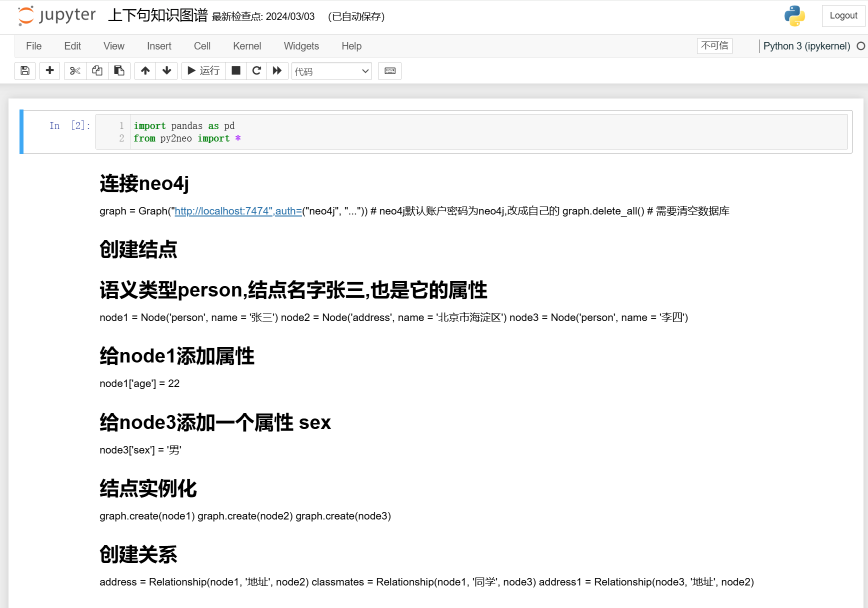Open the View menu
The height and width of the screenshot is (608, 868).
(x=114, y=46)
